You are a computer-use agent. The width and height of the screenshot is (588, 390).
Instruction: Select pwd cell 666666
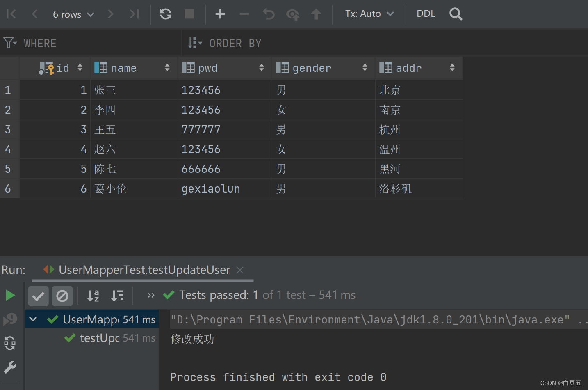click(x=225, y=169)
